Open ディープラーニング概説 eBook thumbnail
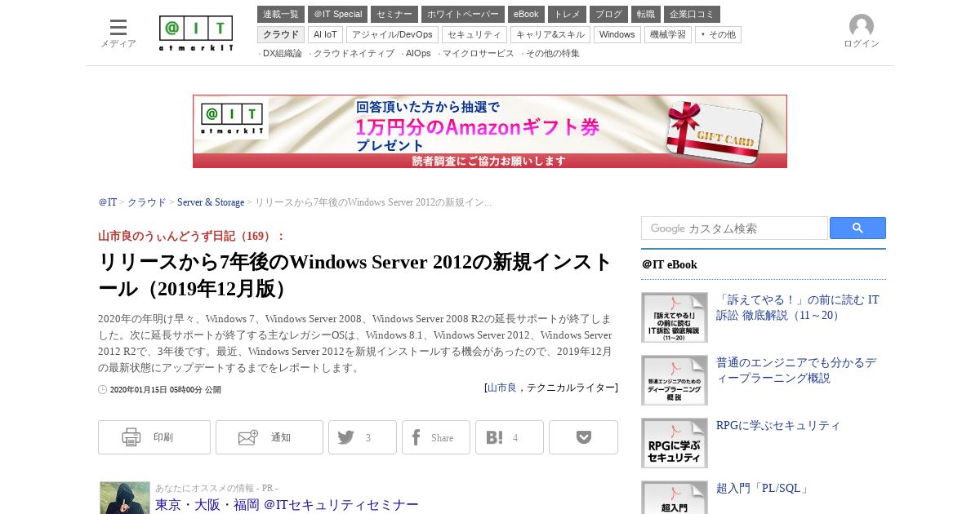The height and width of the screenshot is (514, 980). (675, 380)
